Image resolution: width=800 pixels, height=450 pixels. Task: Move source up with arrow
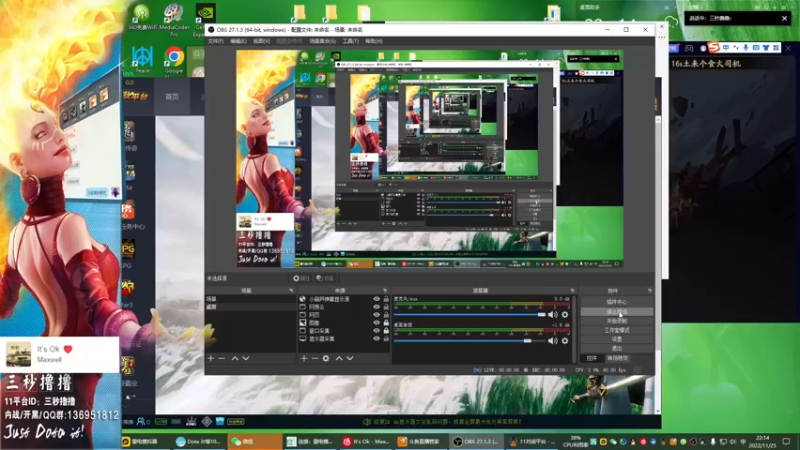pyautogui.click(x=339, y=358)
